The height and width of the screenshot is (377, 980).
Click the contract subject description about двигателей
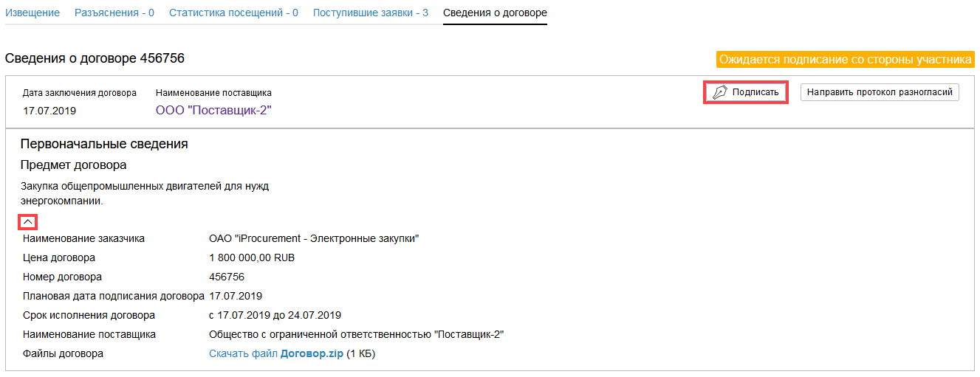click(145, 193)
